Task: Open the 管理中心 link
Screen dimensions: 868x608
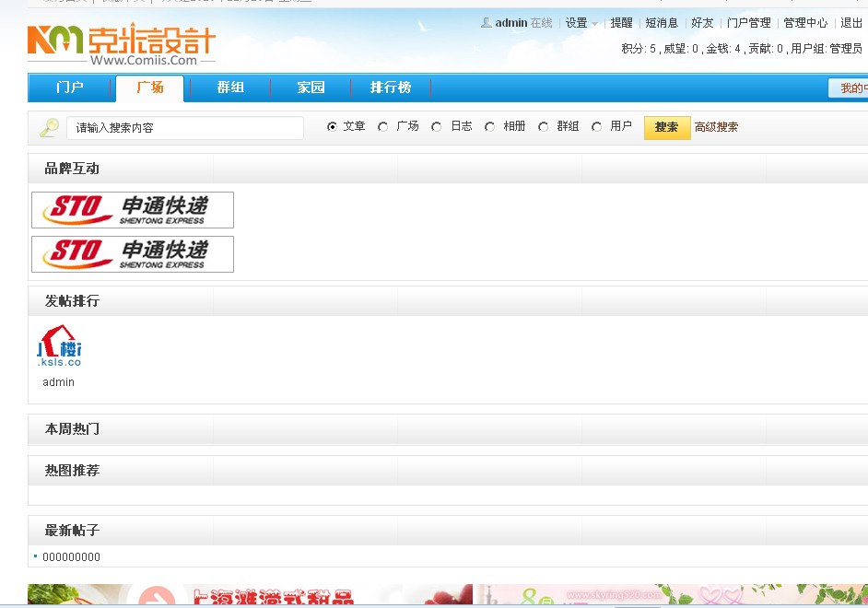Action: click(x=805, y=23)
